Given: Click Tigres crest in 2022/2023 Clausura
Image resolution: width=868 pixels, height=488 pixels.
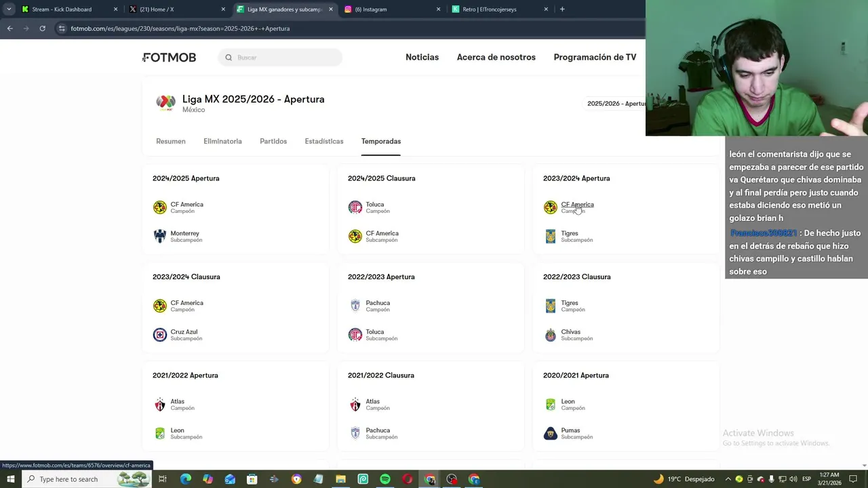Looking at the screenshot, I should click(x=551, y=306).
